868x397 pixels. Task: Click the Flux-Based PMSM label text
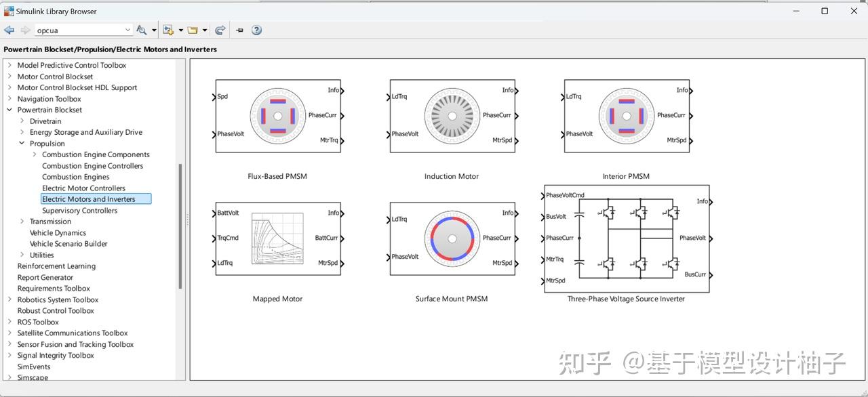pos(277,176)
